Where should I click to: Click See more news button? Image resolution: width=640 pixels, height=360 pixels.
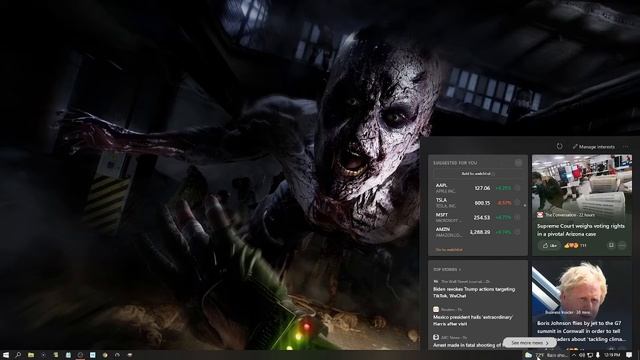pyautogui.click(x=529, y=342)
